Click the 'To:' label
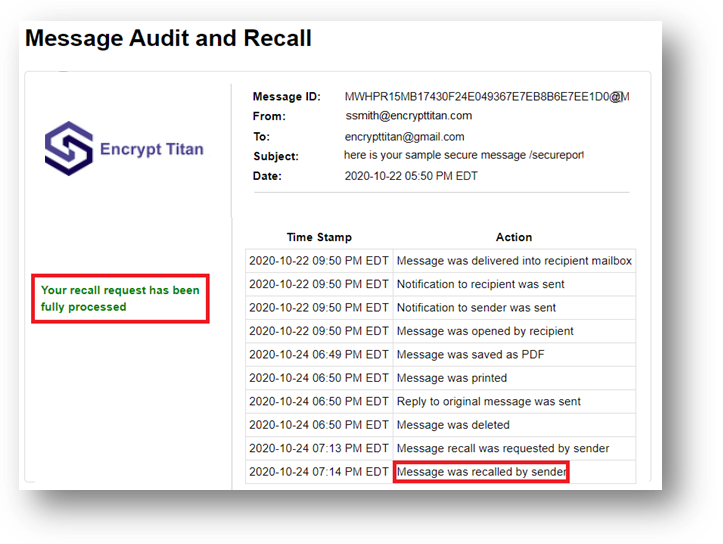723x544 pixels. pos(261,137)
